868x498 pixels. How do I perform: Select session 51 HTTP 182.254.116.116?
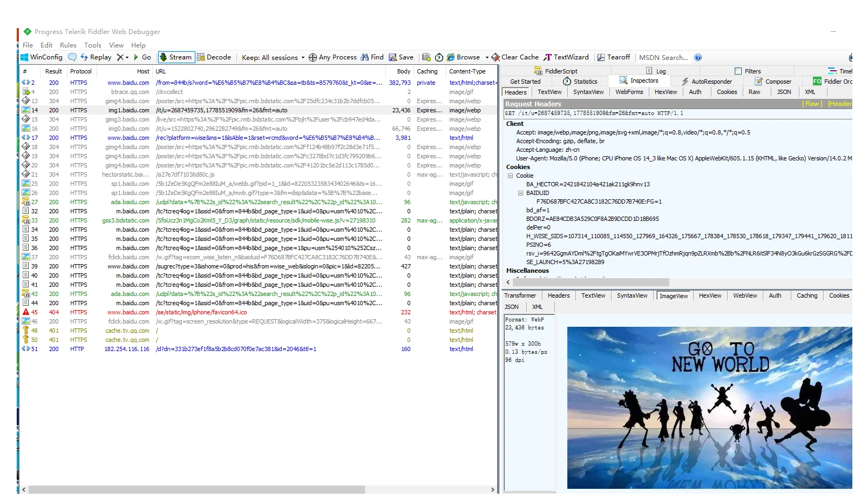tap(259, 349)
